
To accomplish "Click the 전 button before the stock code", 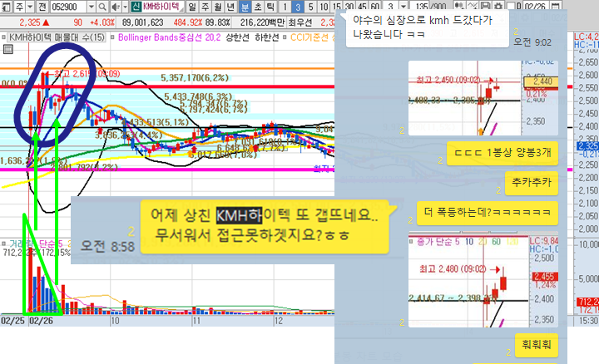I will click(x=42, y=7).
